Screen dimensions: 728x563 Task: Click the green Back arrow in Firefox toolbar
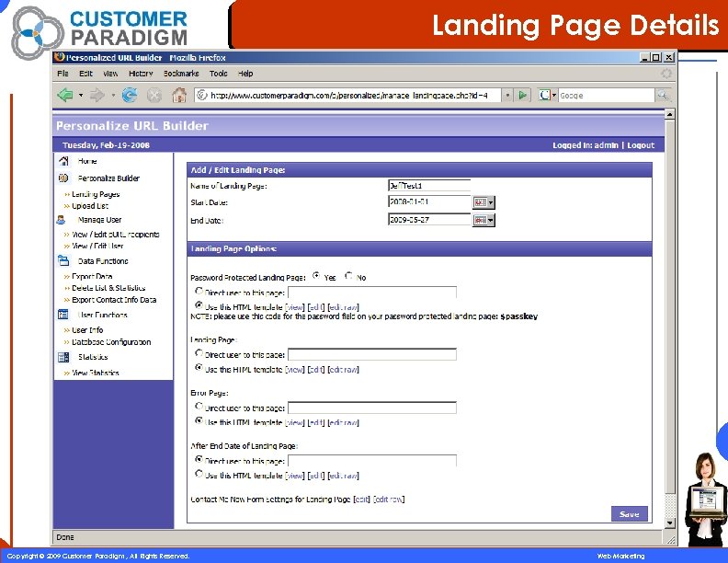point(65,96)
